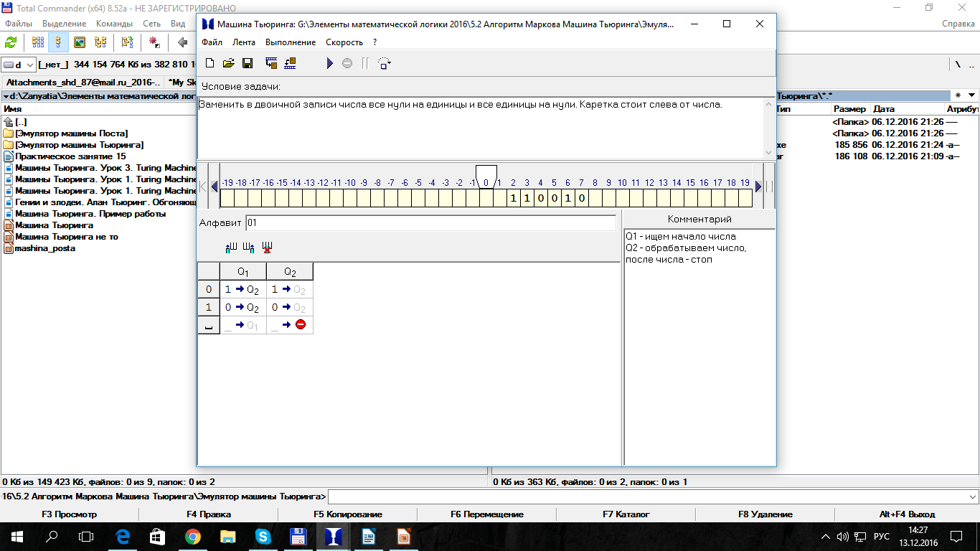This screenshot has height=551, width=980.
Task: Click the Алфавит input field
Action: (430, 223)
